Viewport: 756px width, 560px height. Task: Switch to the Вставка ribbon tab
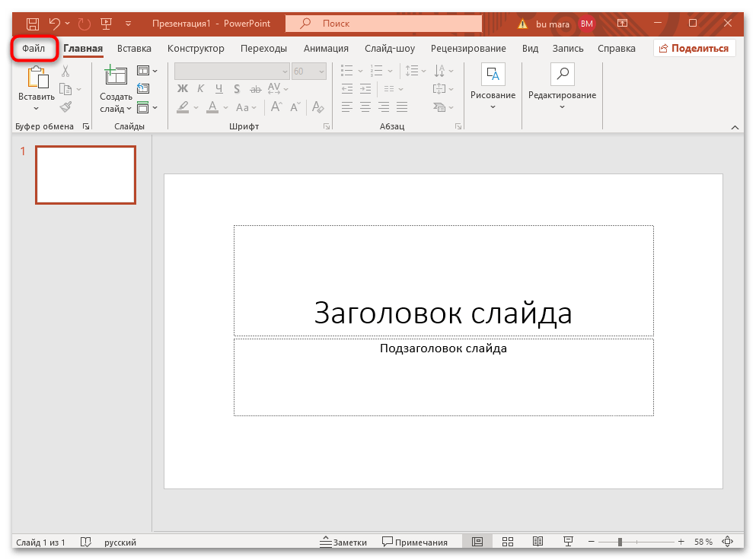click(134, 48)
